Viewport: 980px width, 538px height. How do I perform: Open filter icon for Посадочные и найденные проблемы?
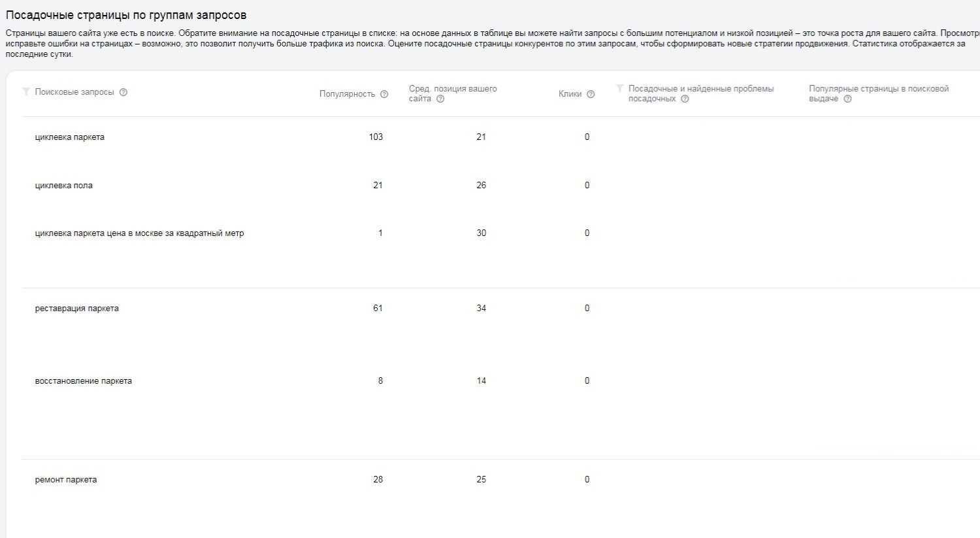[620, 88]
